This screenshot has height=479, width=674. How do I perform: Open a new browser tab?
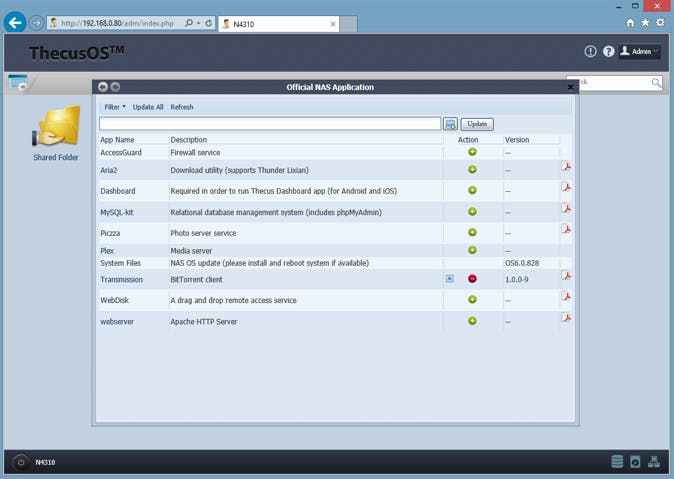349,24
